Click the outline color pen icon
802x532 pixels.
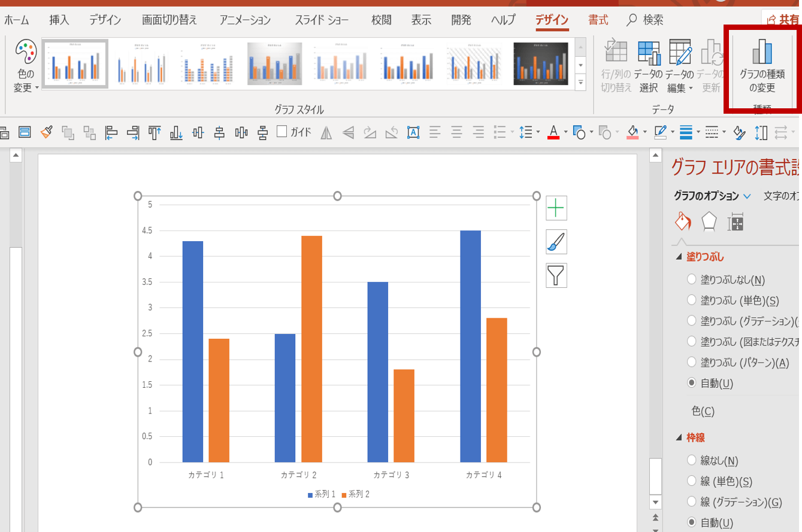[x=661, y=132]
